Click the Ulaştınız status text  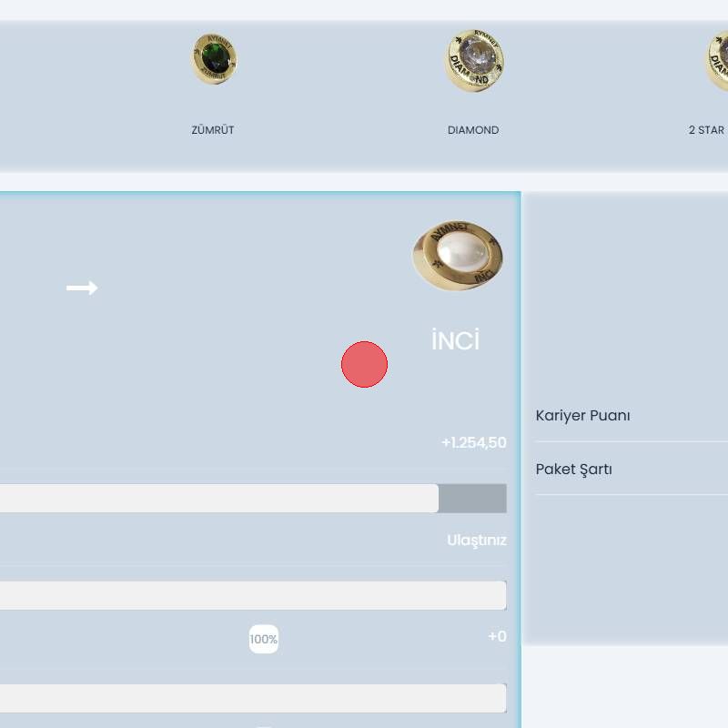pos(476,541)
